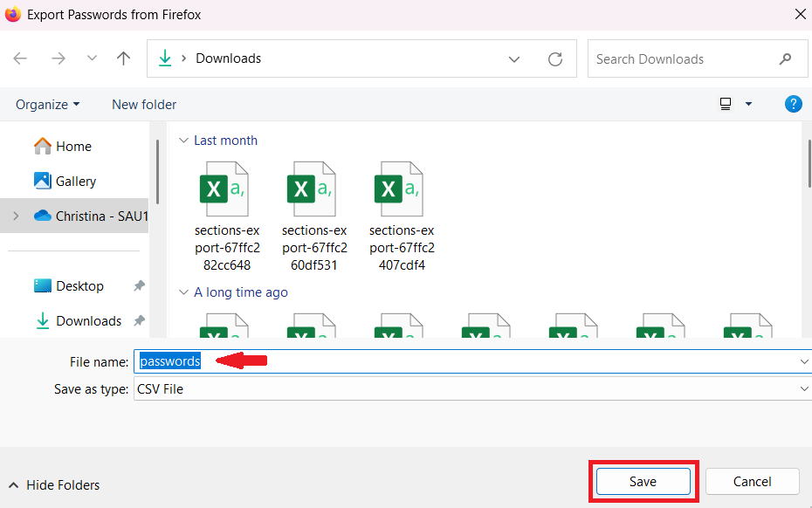812x508 pixels.
Task: Collapse the A long time ago group
Action: tap(183, 292)
